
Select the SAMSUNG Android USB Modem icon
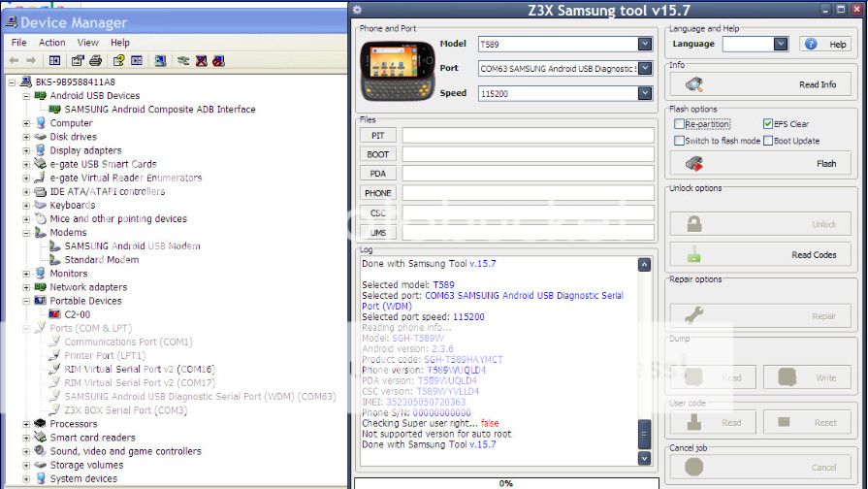[55, 245]
